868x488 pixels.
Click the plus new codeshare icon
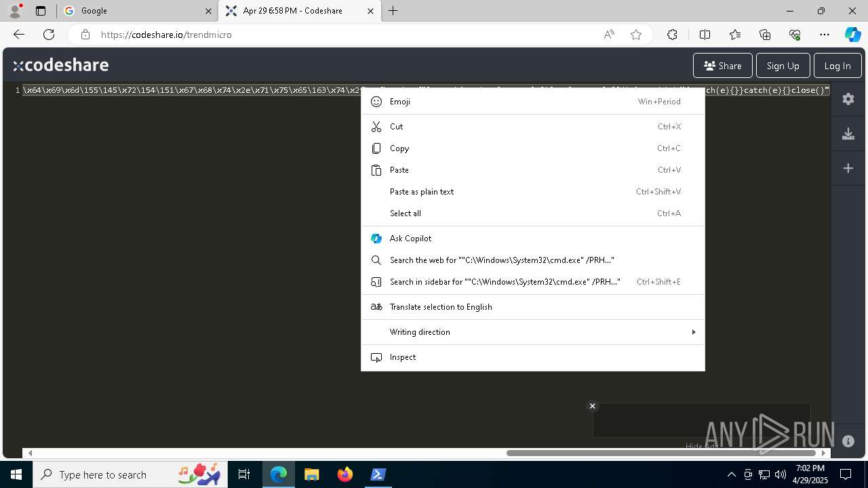(848, 168)
